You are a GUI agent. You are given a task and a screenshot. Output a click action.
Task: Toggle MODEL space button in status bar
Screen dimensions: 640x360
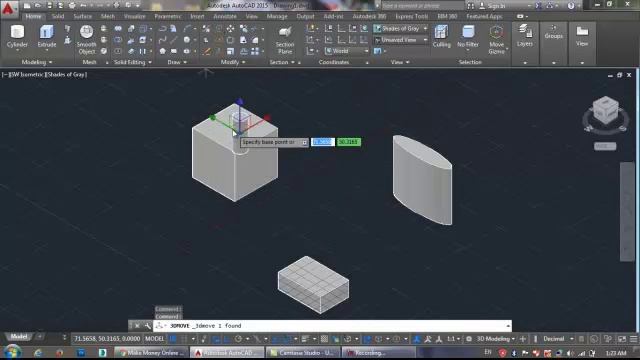pyautogui.click(x=155, y=339)
